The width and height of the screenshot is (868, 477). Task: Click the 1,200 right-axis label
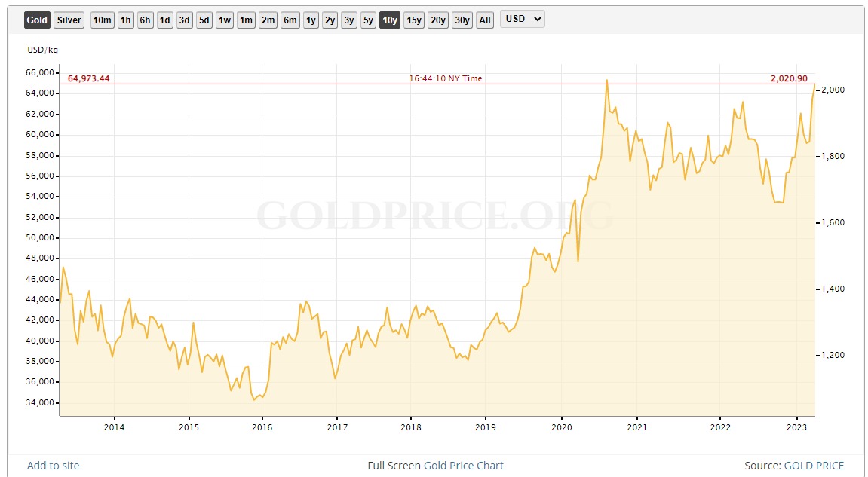point(833,355)
